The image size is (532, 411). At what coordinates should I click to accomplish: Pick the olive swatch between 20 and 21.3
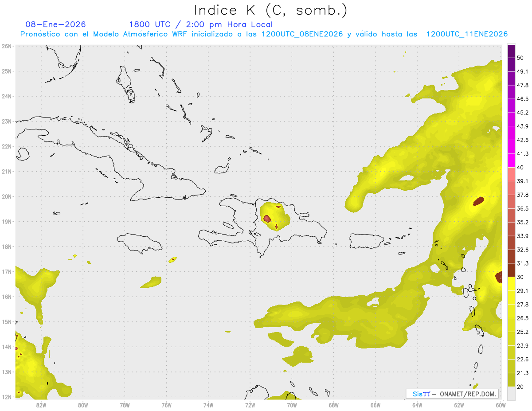coord(511,380)
